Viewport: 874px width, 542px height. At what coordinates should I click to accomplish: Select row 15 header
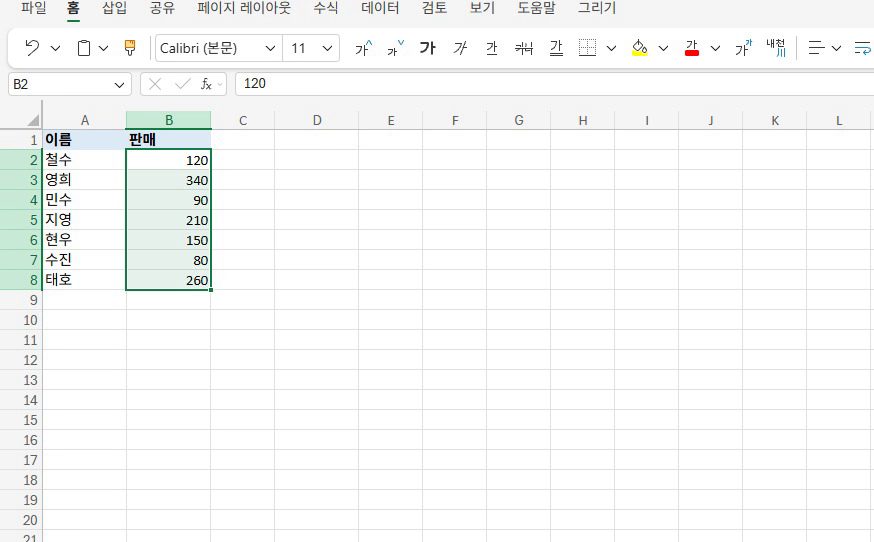click(21, 420)
